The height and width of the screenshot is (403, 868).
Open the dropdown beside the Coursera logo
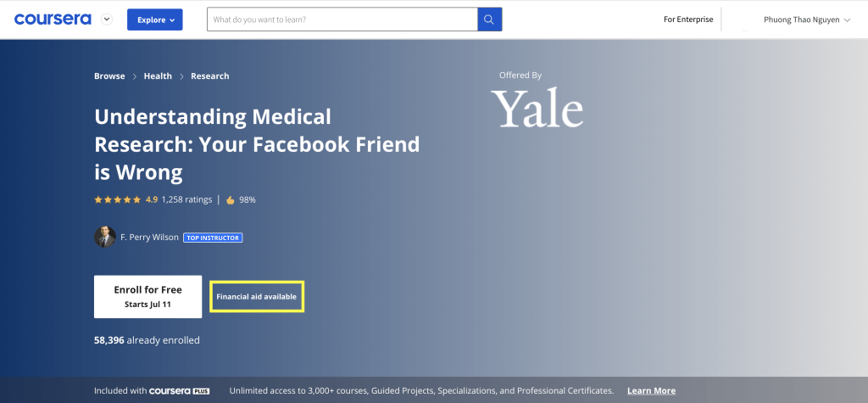[106, 19]
